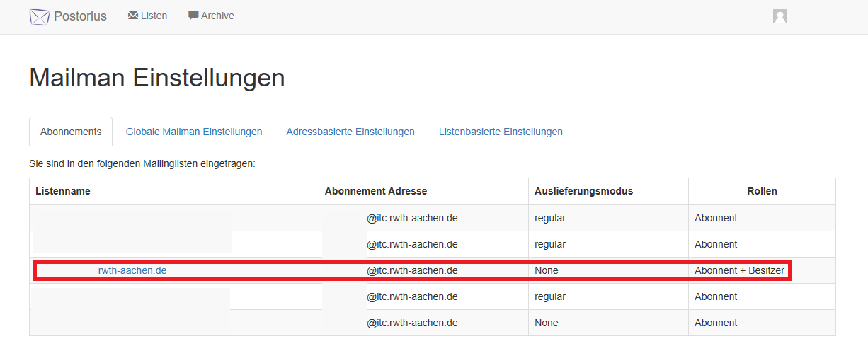Click the Abonnement Adresse column header
This screenshot has width=868, height=358.
[376, 191]
